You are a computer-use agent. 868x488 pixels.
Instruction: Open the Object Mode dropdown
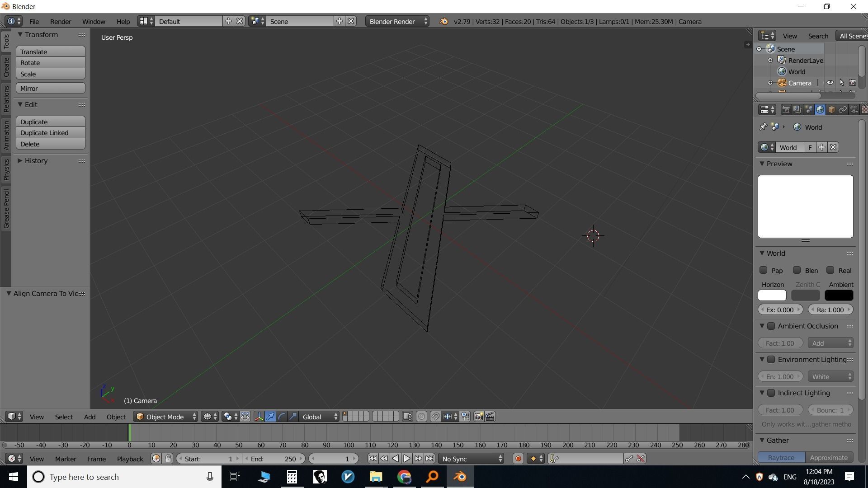[x=165, y=417]
